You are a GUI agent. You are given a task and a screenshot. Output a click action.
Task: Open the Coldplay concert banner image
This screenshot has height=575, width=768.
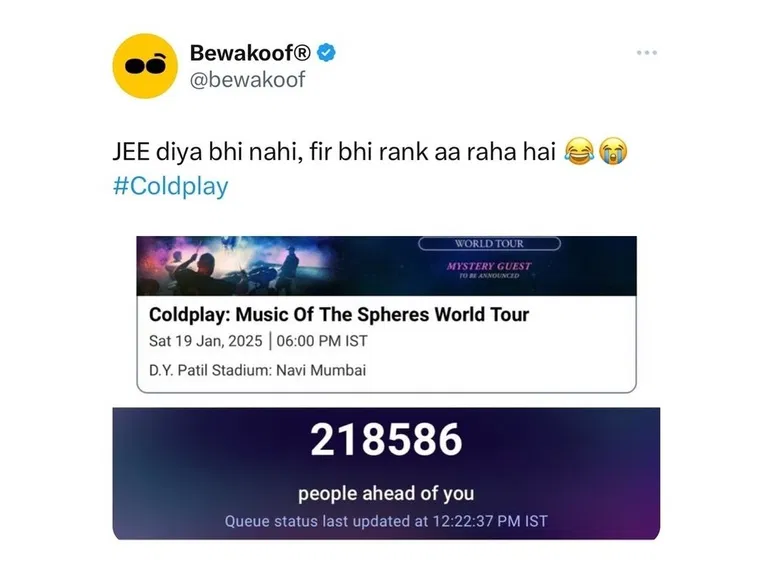386,266
